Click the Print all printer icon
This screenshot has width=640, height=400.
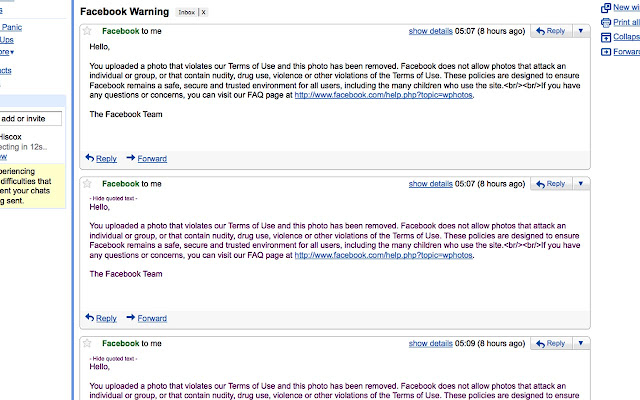[606, 22]
